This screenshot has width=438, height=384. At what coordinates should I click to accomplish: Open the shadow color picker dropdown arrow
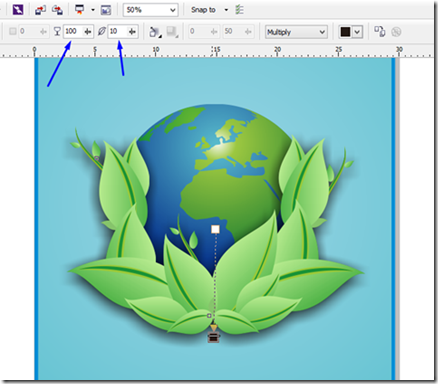click(357, 32)
